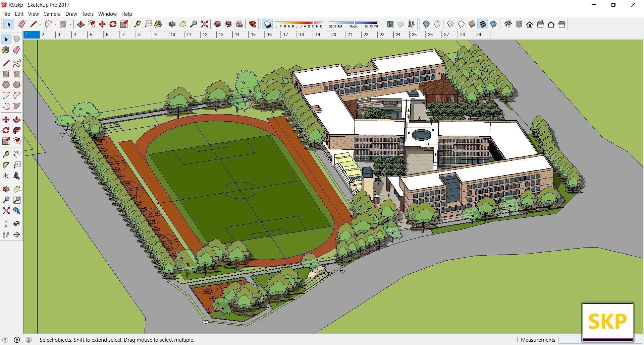Activate the Orbit tool in top toolbar

pyautogui.click(x=172, y=24)
